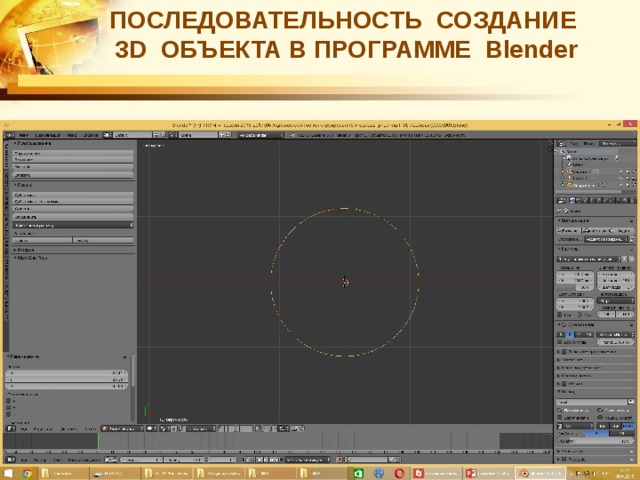Open the render presets dropdown in Dimensions
Image resolution: width=640 pixels, height=480 pixels.
coord(589,259)
